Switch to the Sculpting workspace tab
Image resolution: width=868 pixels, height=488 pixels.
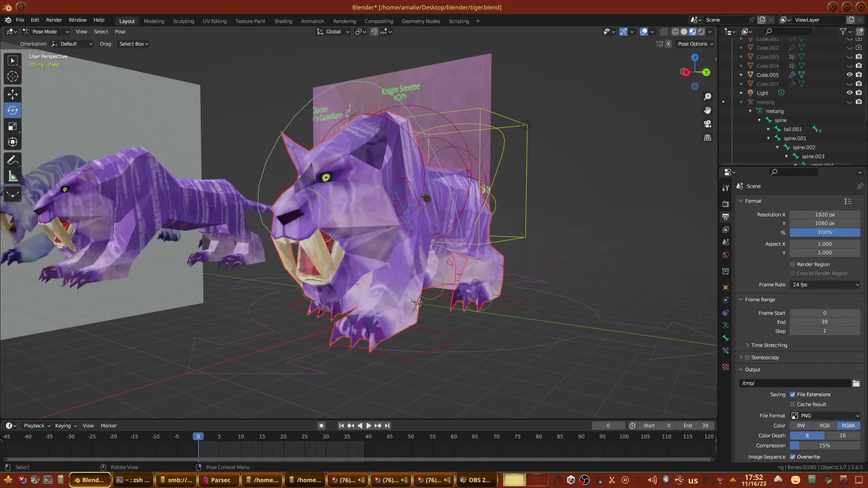(183, 21)
